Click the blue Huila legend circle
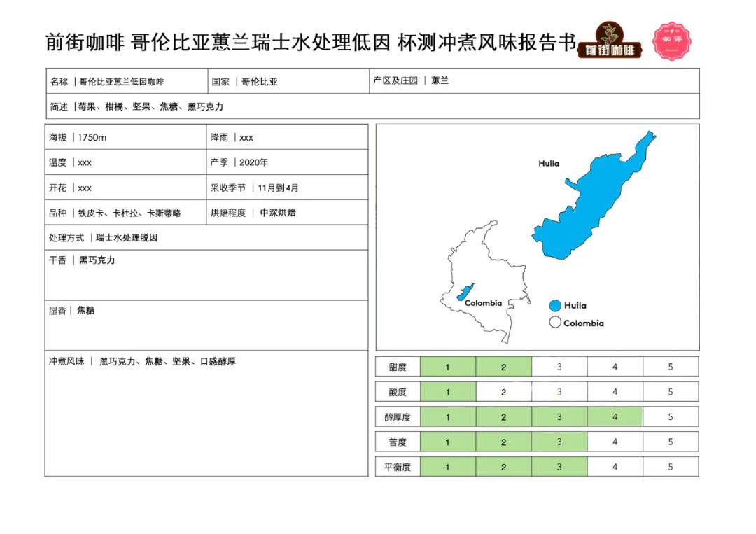756x534 pixels. coord(555,306)
